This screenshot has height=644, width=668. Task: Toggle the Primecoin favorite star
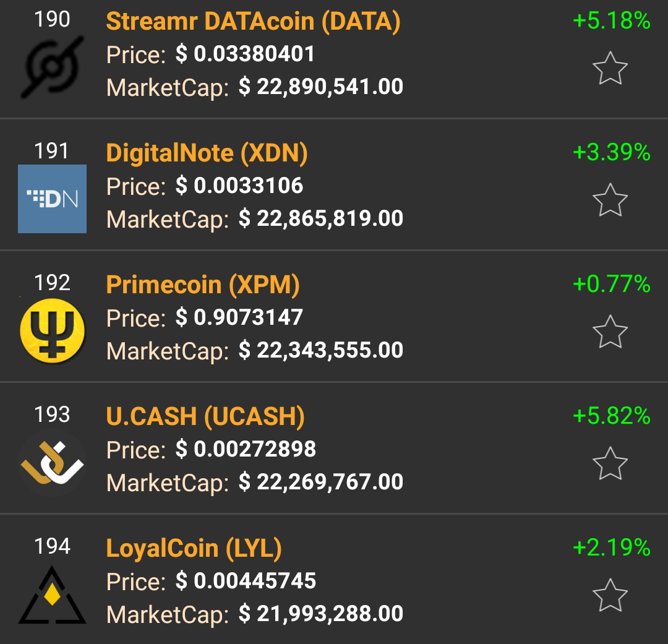pyautogui.click(x=610, y=332)
